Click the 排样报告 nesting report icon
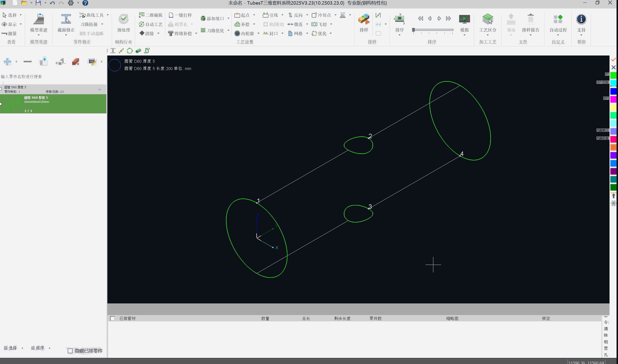The height and width of the screenshot is (364, 618). click(x=530, y=19)
